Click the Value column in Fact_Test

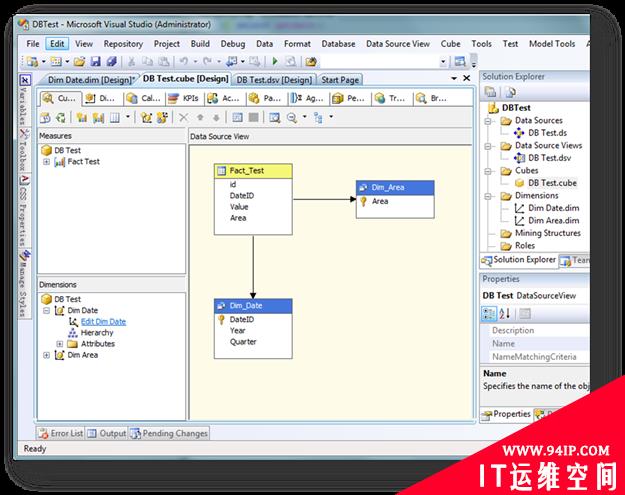239,207
